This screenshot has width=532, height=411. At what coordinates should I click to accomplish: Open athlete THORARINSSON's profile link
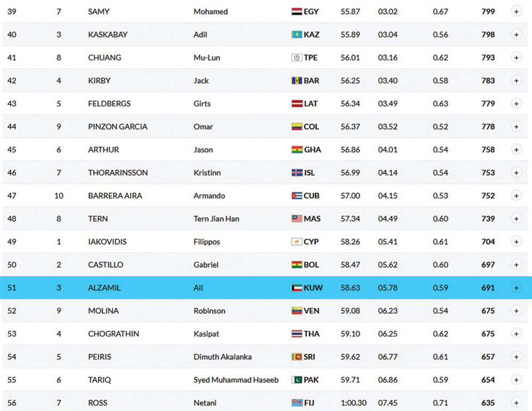coord(118,172)
